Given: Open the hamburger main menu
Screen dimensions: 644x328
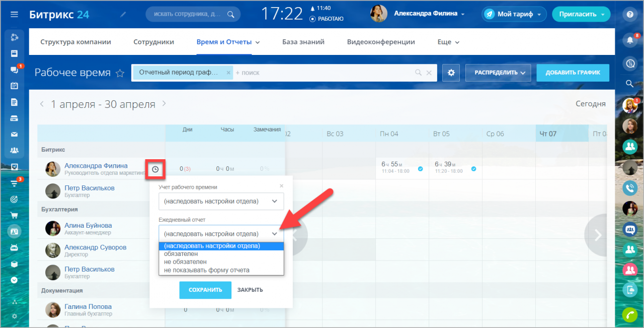Looking at the screenshot, I should click(14, 14).
